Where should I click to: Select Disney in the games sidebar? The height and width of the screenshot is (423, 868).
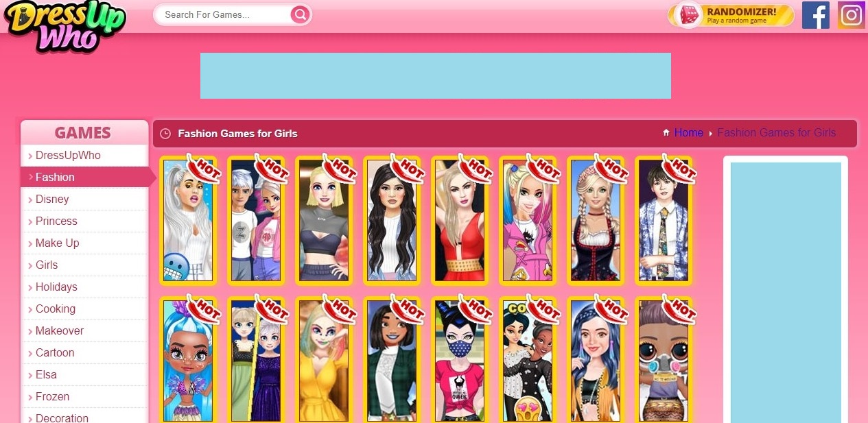(x=52, y=199)
